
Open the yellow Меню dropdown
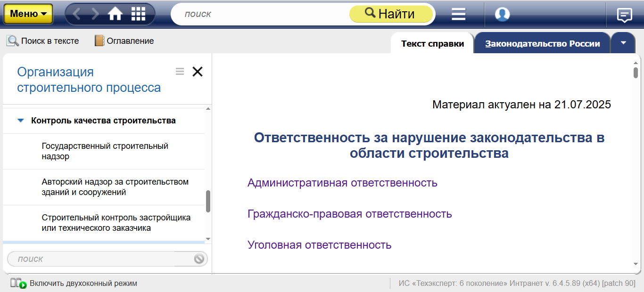click(28, 14)
